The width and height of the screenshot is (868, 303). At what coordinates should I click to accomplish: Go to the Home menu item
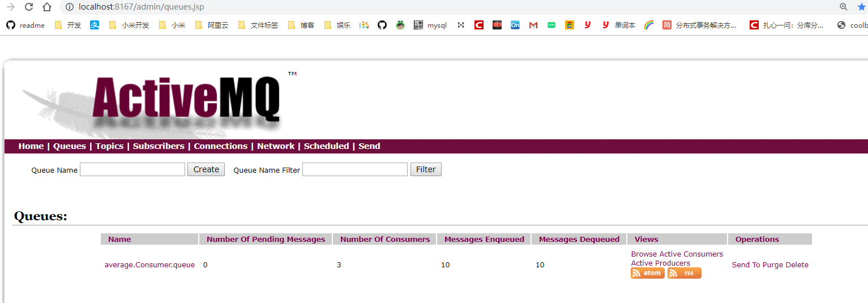pyautogui.click(x=31, y=146)
